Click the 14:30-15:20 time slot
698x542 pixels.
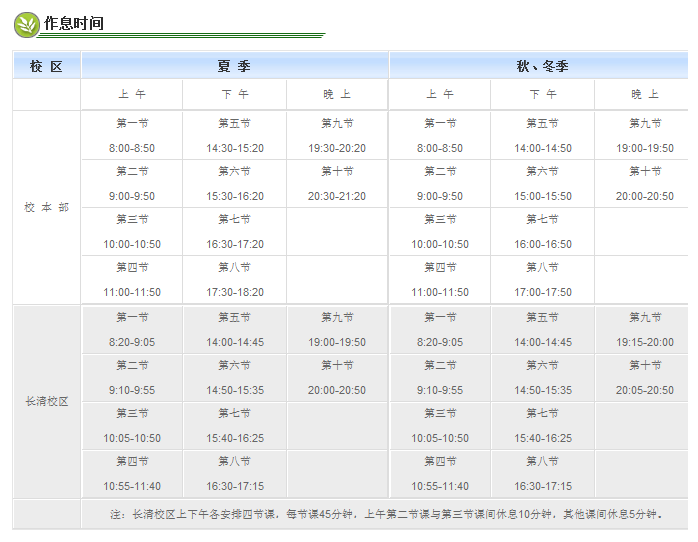coord(235,148)
